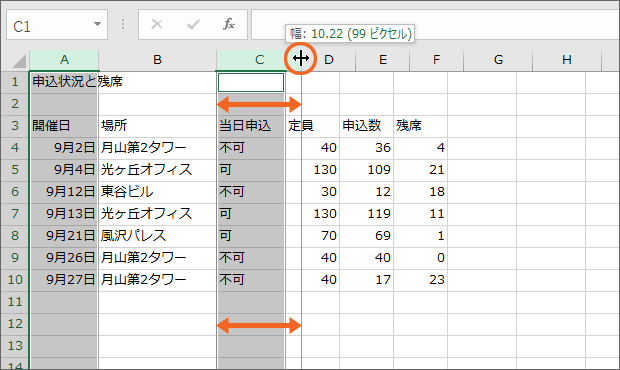This screenshot has height=370, width=620.
Task: Open the Name Box dropdown arrow
Action: click(97, 25)
